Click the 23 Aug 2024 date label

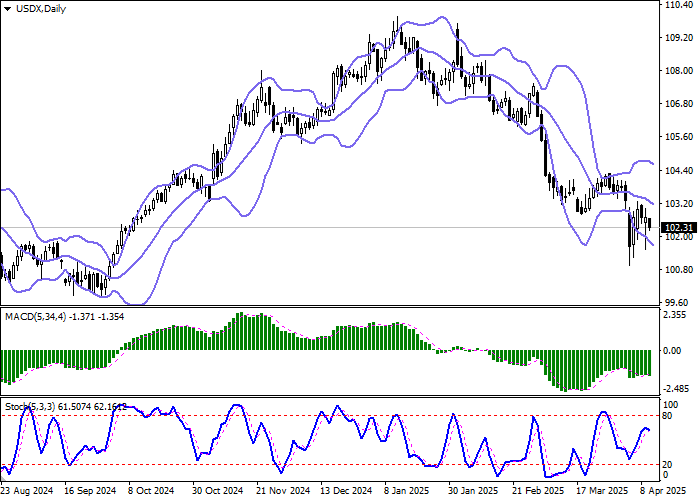(x=28, y=491)
